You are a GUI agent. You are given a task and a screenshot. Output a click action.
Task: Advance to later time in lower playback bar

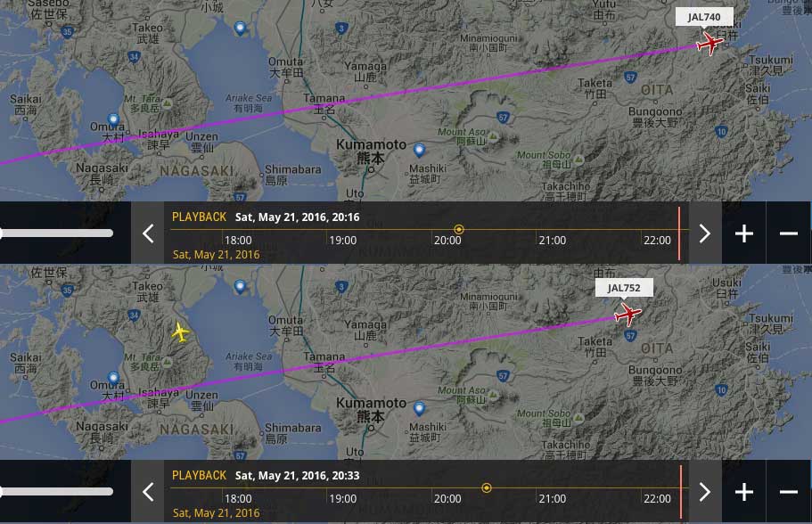tap(704, 491)
